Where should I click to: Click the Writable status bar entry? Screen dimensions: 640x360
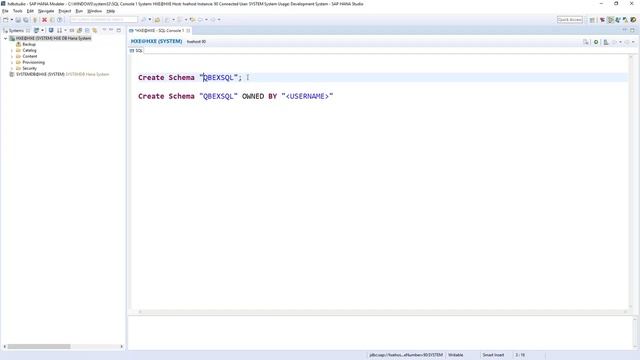[456, 355]
